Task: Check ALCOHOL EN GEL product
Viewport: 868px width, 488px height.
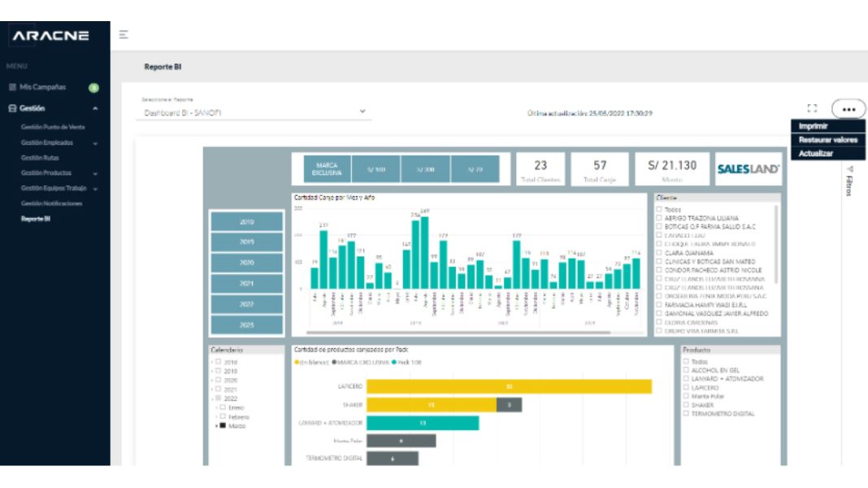Action: pyautogui.click(x=686, y=370)
